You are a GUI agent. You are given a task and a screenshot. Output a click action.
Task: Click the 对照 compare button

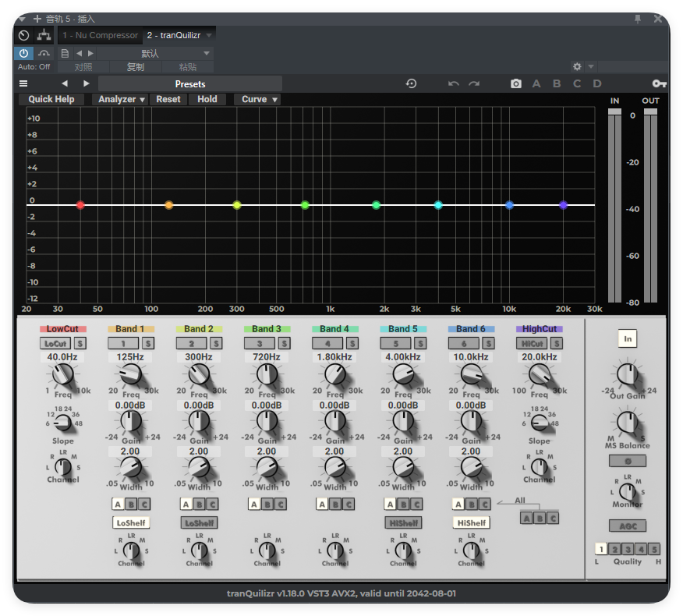[x=83, y=67]
